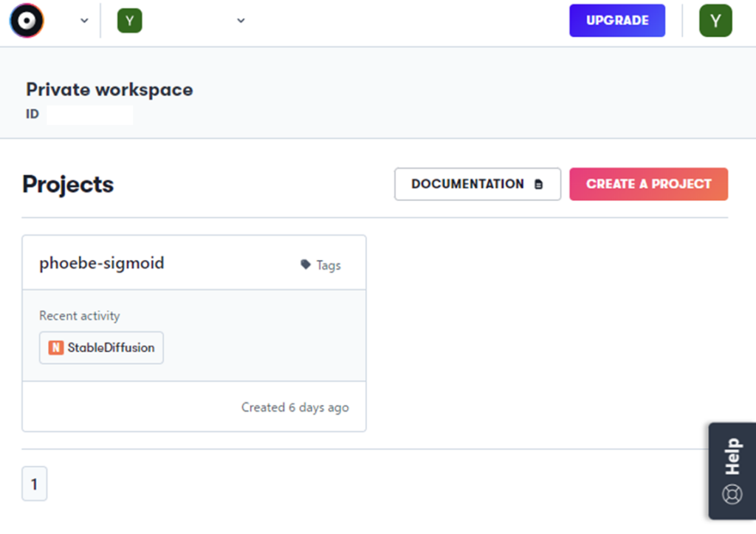The width and height of the screenshot is (756, 534).
Task: Click the tag icon on the project card
Action: (x=306, y=264)
